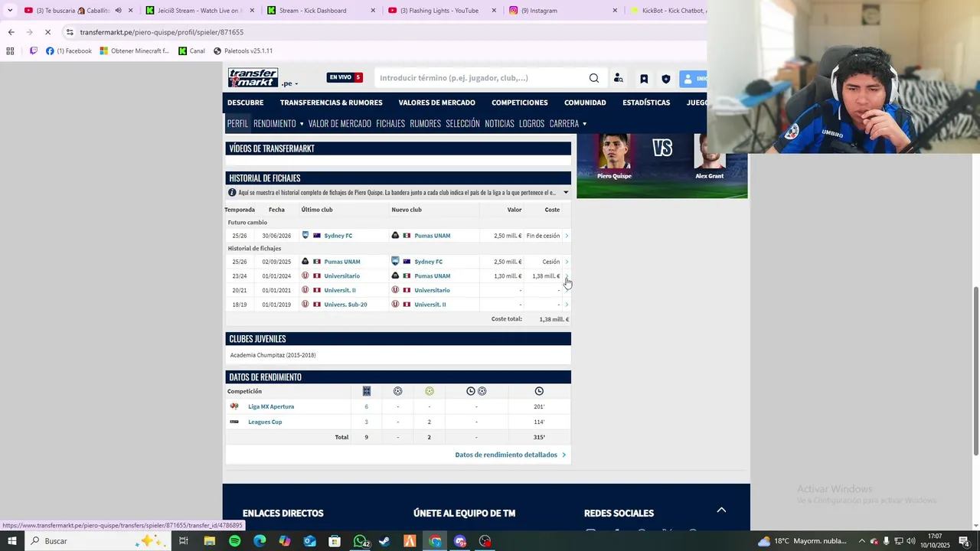Screen dimensions: 980x551
Task: Click the Leagues Cup logo icon
Action: point(234,422)
